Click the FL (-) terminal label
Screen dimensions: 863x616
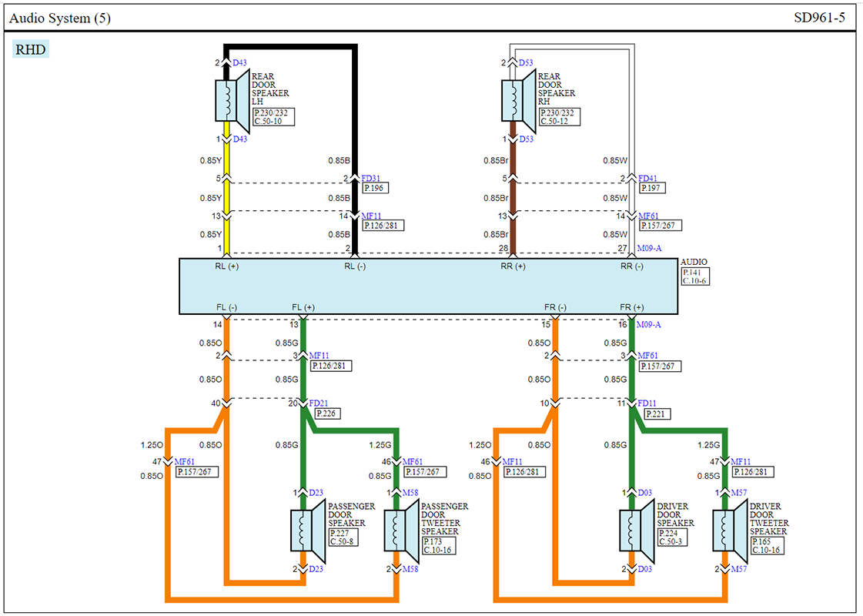(227, 308)
